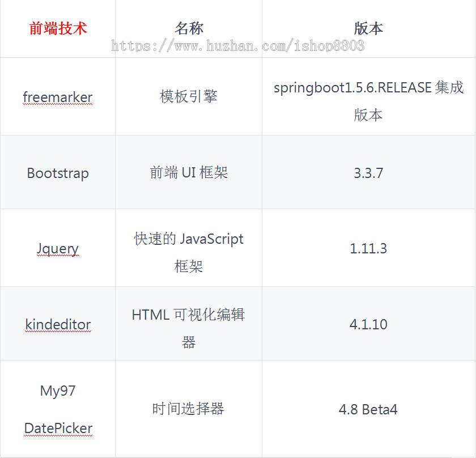
Task: Select the 版本 column header
Action: point(368,27)
